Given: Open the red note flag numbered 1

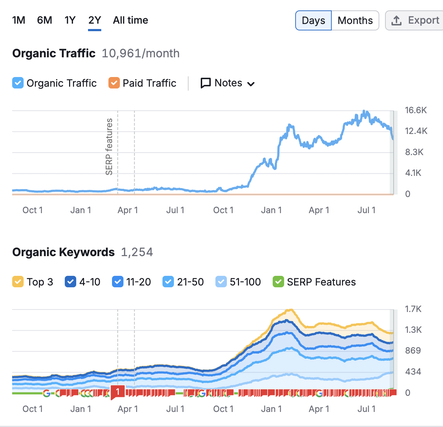Looking at the screenshot, I should [117, 392].
